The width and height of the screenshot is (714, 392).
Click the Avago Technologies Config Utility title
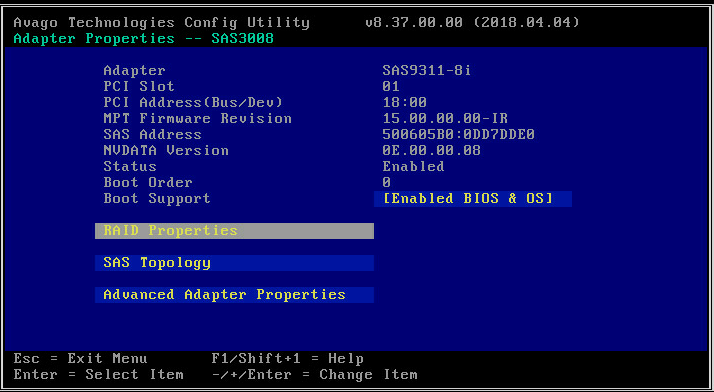162,23
